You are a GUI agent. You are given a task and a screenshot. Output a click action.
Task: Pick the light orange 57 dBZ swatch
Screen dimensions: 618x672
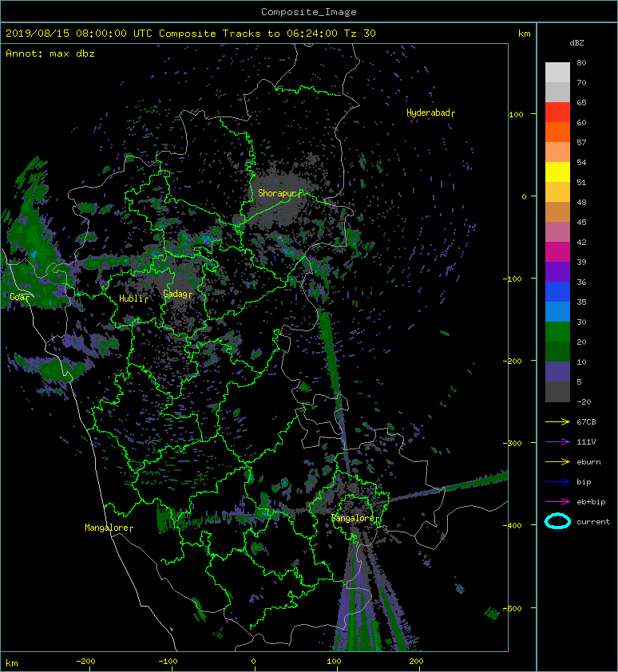[x=557, y=152]
